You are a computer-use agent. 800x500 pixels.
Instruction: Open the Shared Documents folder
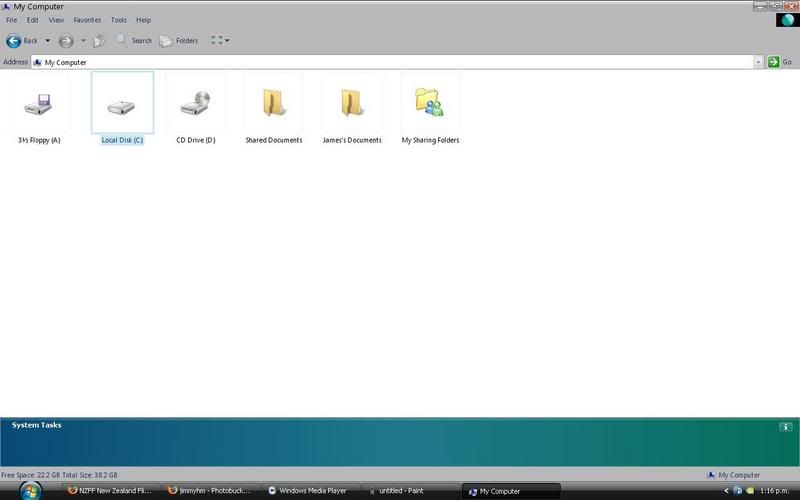tap(273, 104)
